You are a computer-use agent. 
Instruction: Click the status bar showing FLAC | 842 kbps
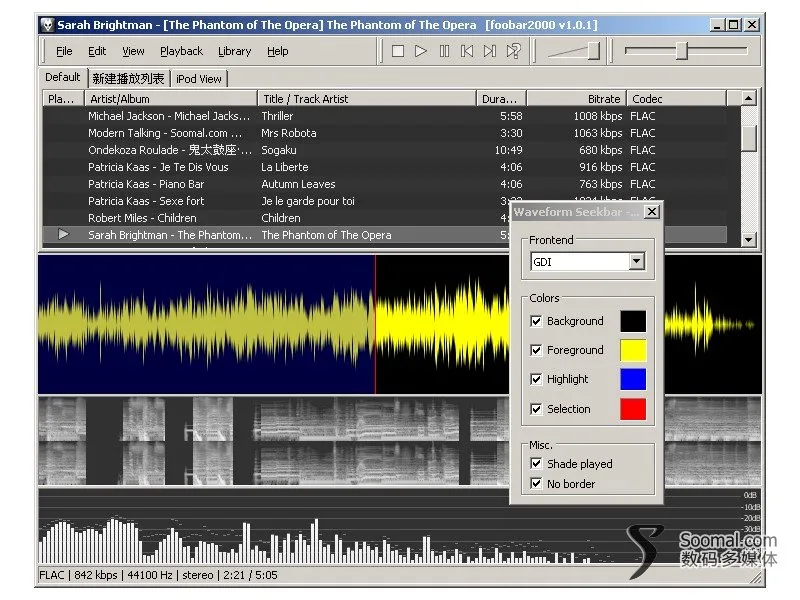158,575
